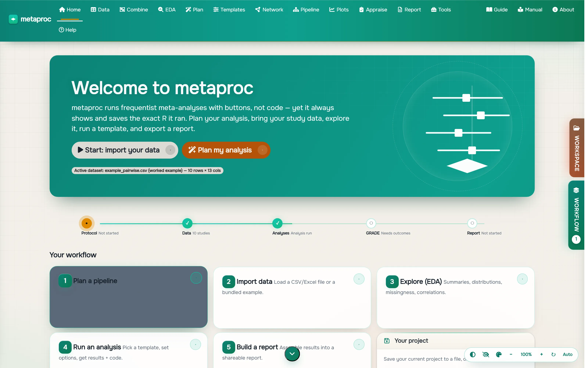Click the Your project heading
Viewport: 588px width, 368px height.
[411, 341]
